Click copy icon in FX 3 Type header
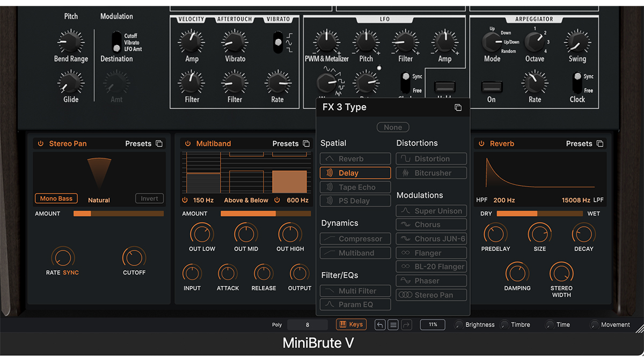Viewport: 644px width, 362px height. tap(458, 107)
